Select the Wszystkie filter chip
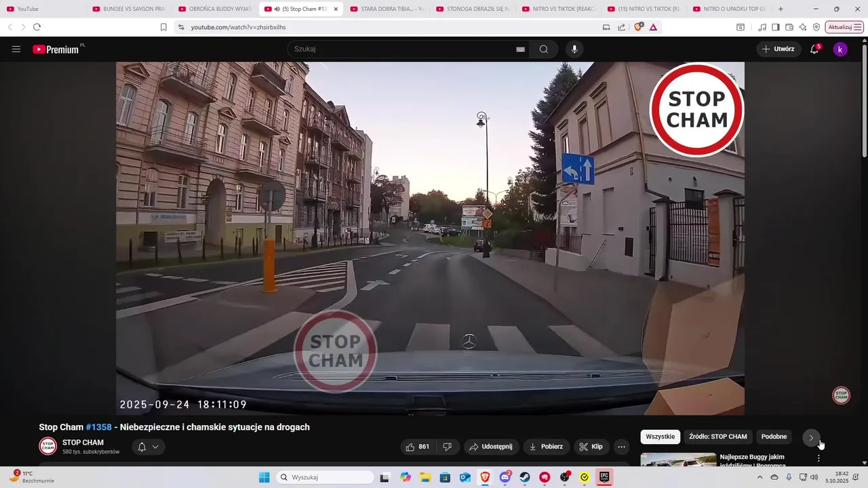The height and width of the screenshot is (488, 868). coord(660,436)
